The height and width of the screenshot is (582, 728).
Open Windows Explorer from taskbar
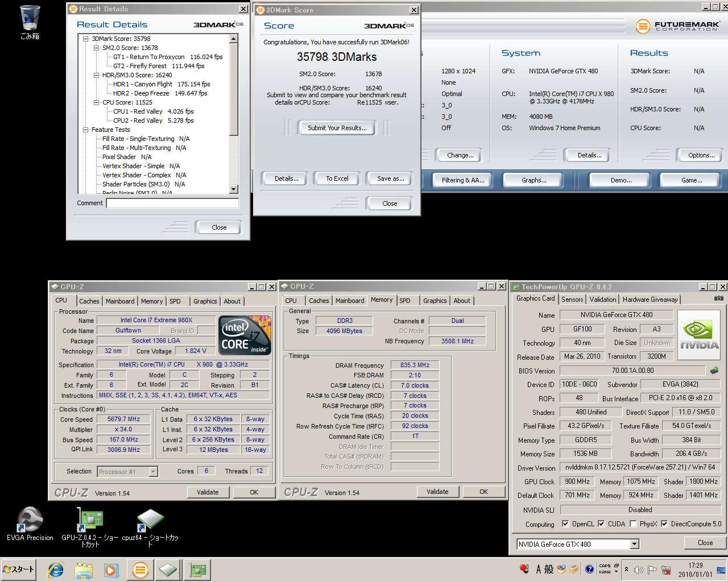click(x=84, y=570)
